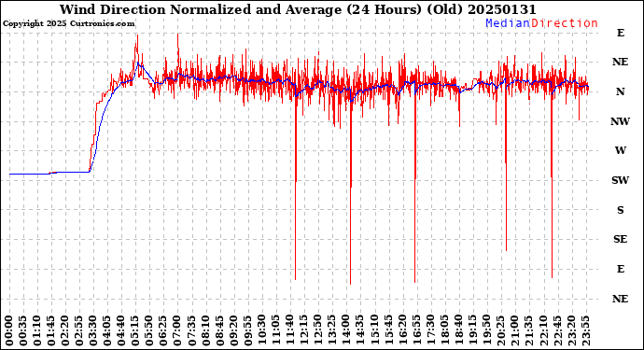Click the bottom NE axis label
The height and width of the screenshot is (350, 644).
620,299
